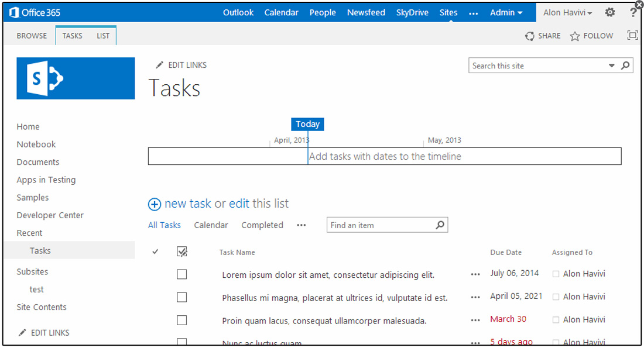
Task: Open more views ellipsis next to Completed
Action: coord(302,225)
